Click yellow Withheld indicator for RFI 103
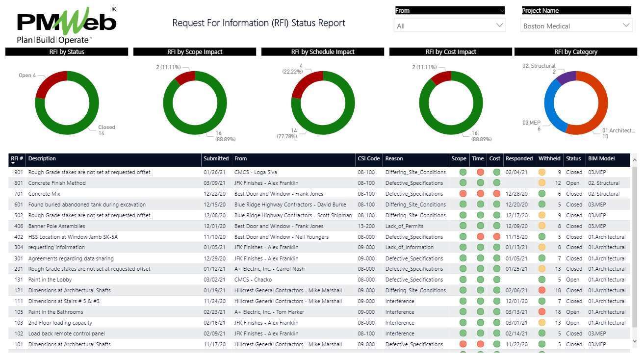Image resolution: width=644 pixels, height=358 pixels. [541, 323]
